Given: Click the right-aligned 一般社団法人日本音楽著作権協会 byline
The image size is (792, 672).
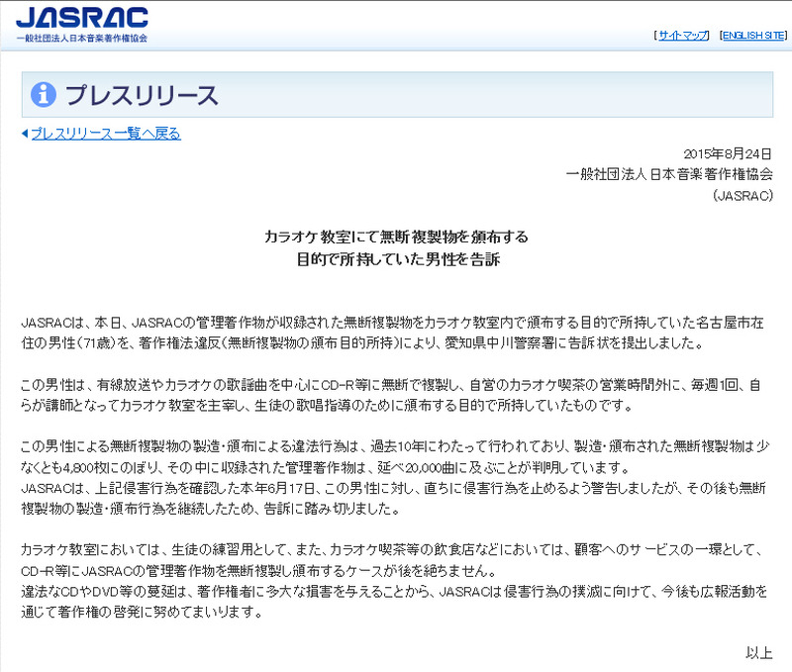Looking at the screenshot, I should (669, 173).
